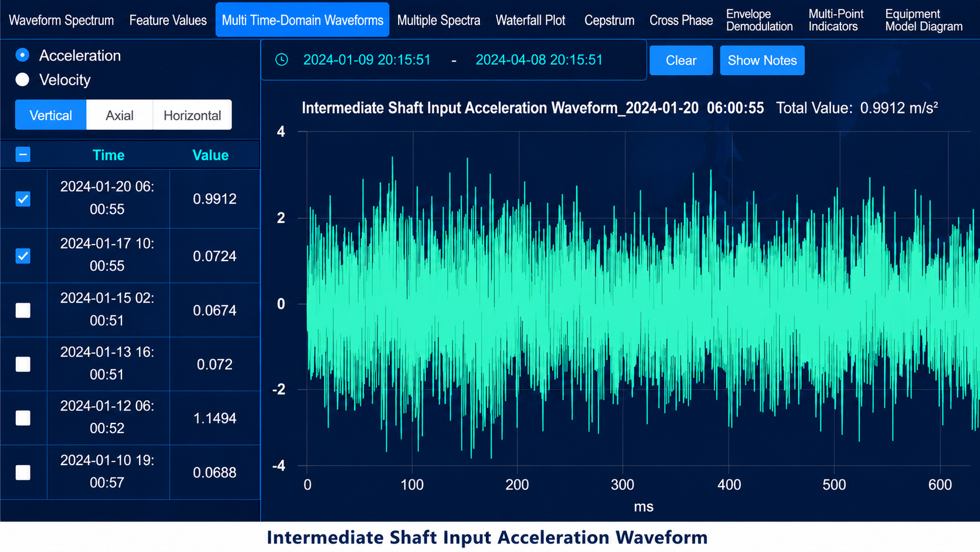Select the Velocity radio button

(x=22, y=80)
